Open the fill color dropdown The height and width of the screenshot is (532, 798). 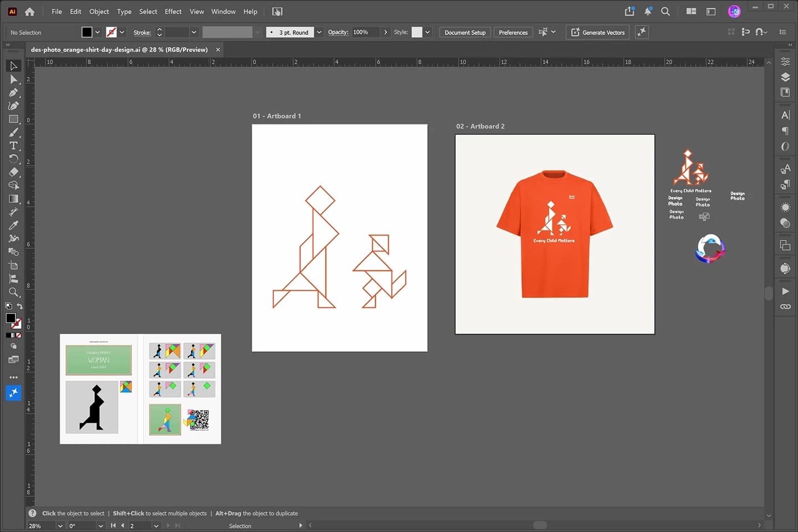pyautogui.click(x=98, y=32)
